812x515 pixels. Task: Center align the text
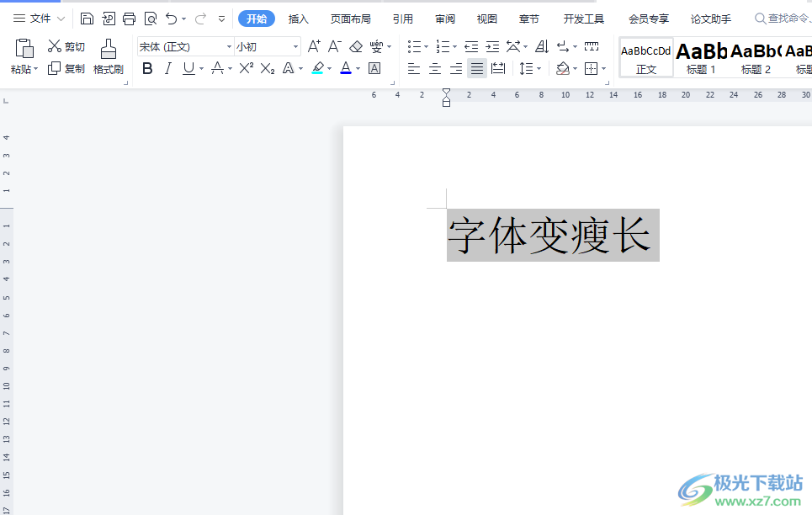434,68
